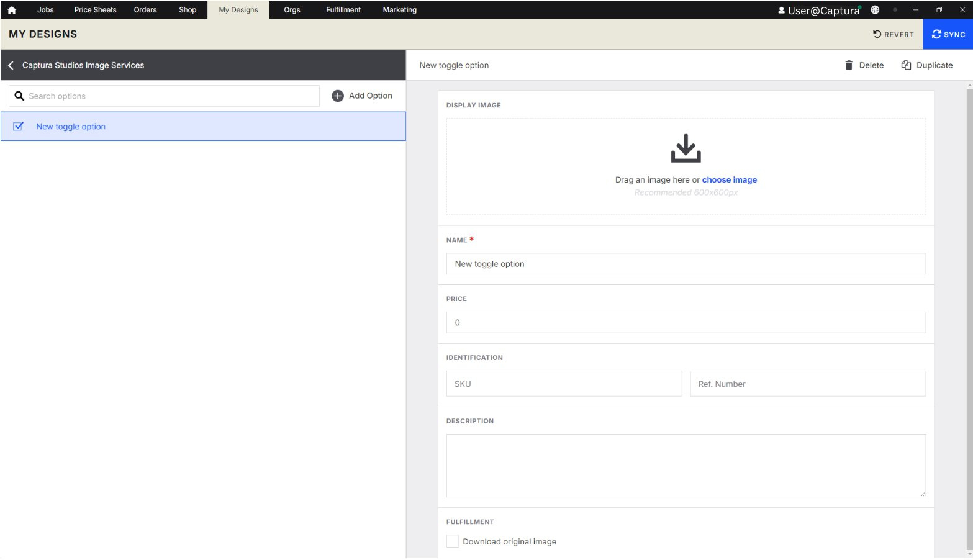Click the image drop zone area
This screenshot has width=973, height=560.
pos(686,166)
